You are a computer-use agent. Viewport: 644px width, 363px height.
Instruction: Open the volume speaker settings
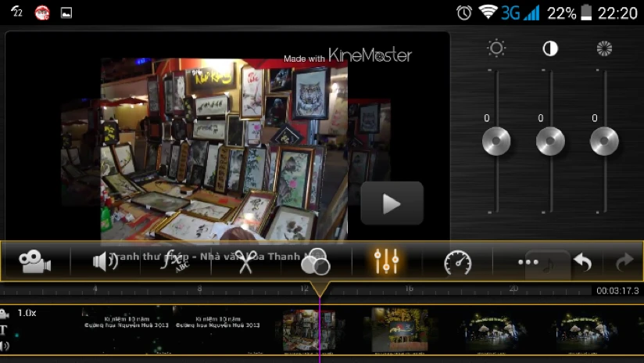(x=106, y=261)
